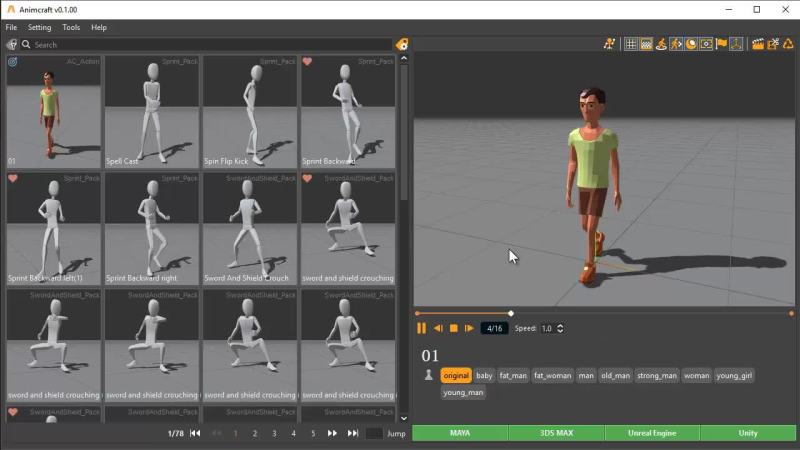800x450 pixels.
Task: Increase the Speed value with up arrow
Action: (x=560, y=326)
